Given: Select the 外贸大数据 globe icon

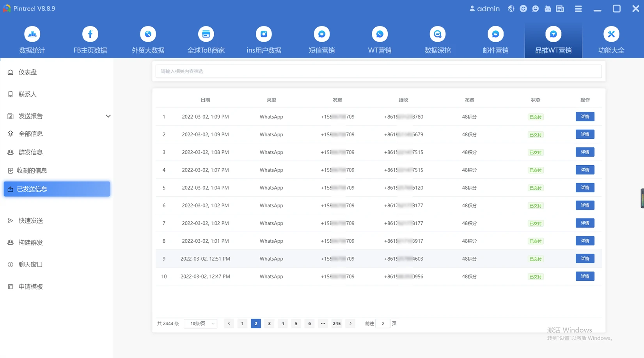Looking at the screenshot, I should (x=148, y=34).
